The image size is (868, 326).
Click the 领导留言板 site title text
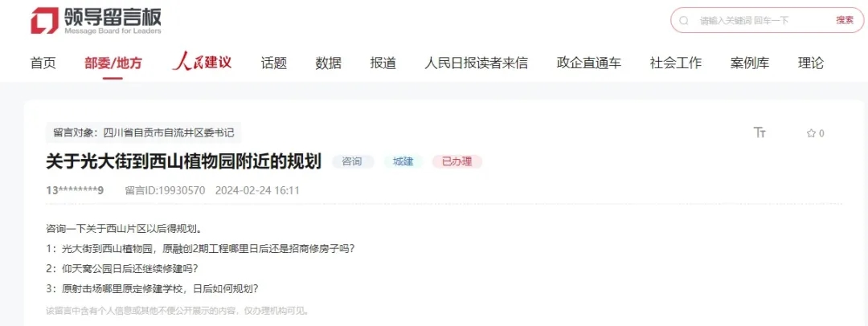pyautogui.click(x=113, y=17)
